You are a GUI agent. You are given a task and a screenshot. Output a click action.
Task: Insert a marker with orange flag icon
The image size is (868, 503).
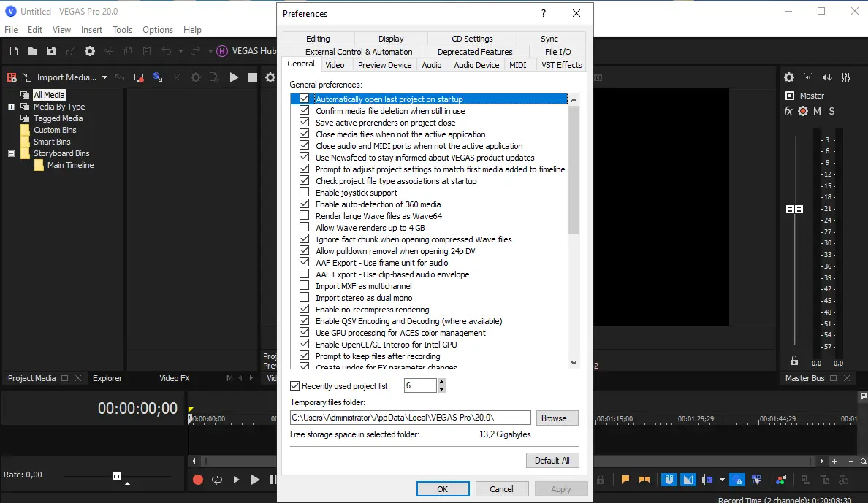click(625, 480)
